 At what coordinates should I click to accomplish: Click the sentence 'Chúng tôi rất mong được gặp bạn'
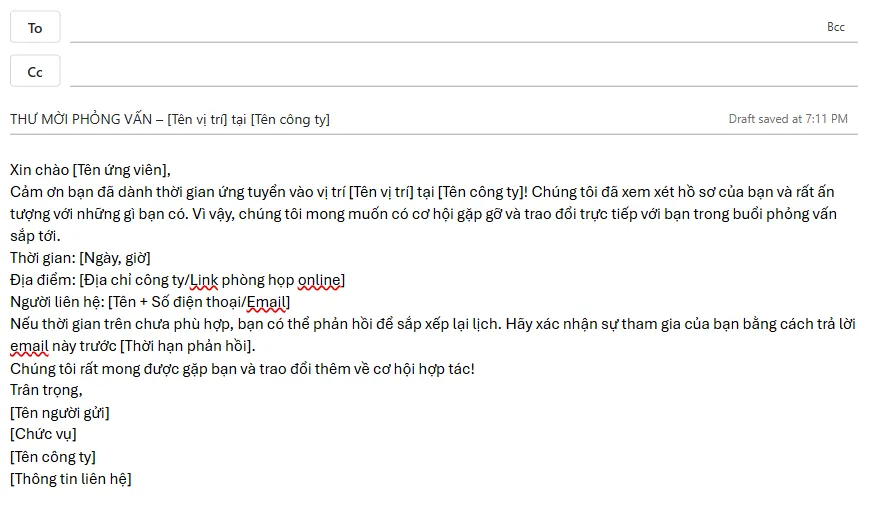242,368
